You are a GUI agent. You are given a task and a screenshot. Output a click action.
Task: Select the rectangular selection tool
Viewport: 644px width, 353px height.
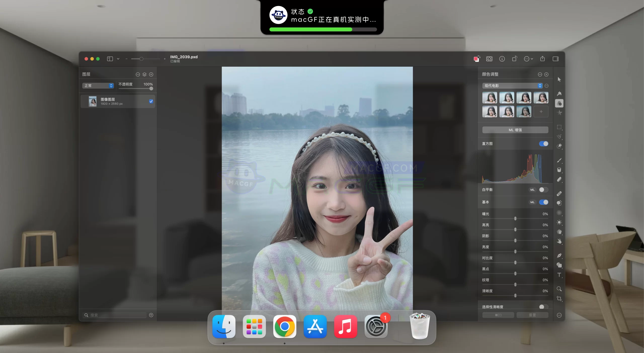[559, 127]
